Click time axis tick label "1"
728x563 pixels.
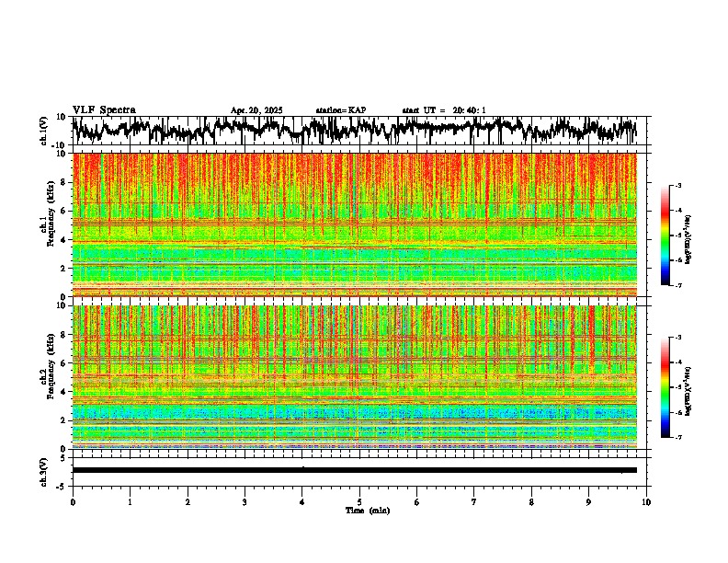130,502
